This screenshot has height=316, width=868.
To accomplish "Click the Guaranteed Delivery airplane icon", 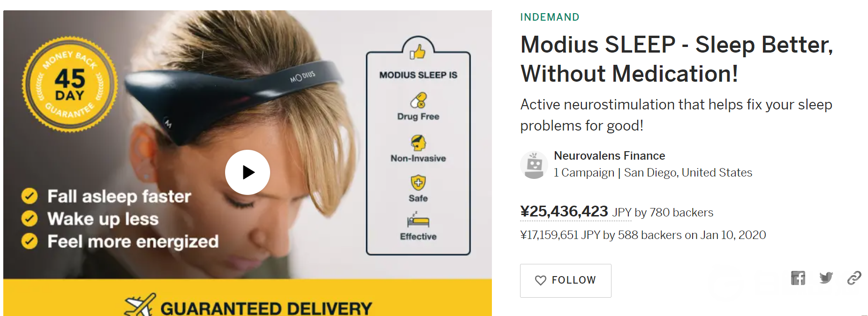I will click(x=139, y=305).
